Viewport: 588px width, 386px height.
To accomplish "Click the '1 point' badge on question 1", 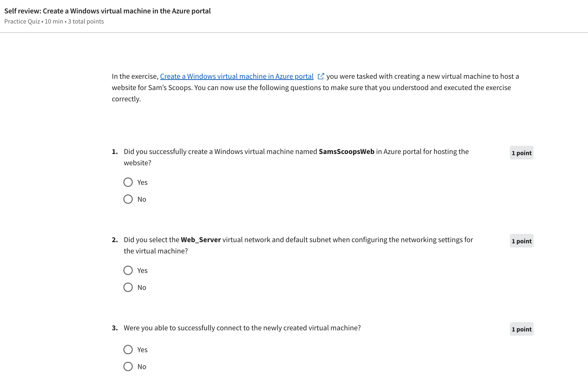I will coord(521,153).
